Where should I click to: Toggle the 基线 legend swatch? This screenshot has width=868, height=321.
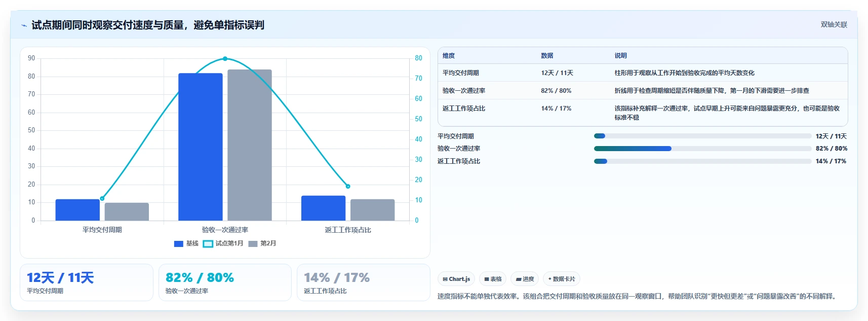(179, 244)
